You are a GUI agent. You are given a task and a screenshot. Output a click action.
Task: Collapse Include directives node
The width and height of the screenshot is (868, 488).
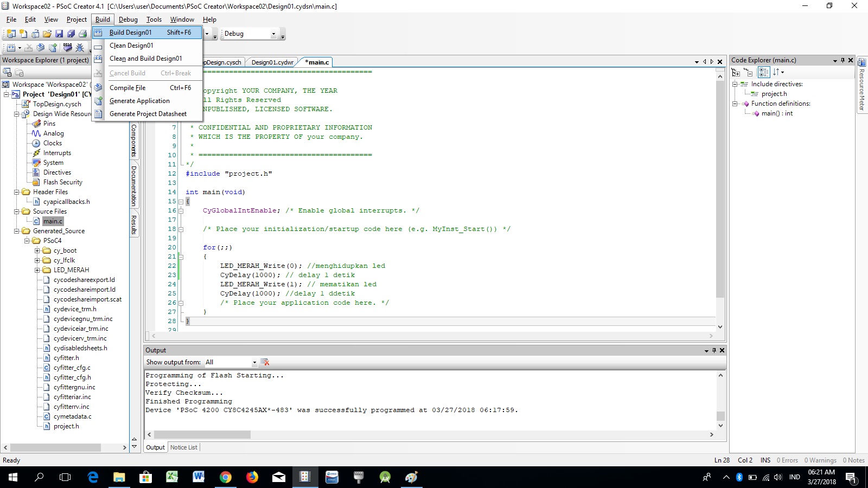point(735,84)
